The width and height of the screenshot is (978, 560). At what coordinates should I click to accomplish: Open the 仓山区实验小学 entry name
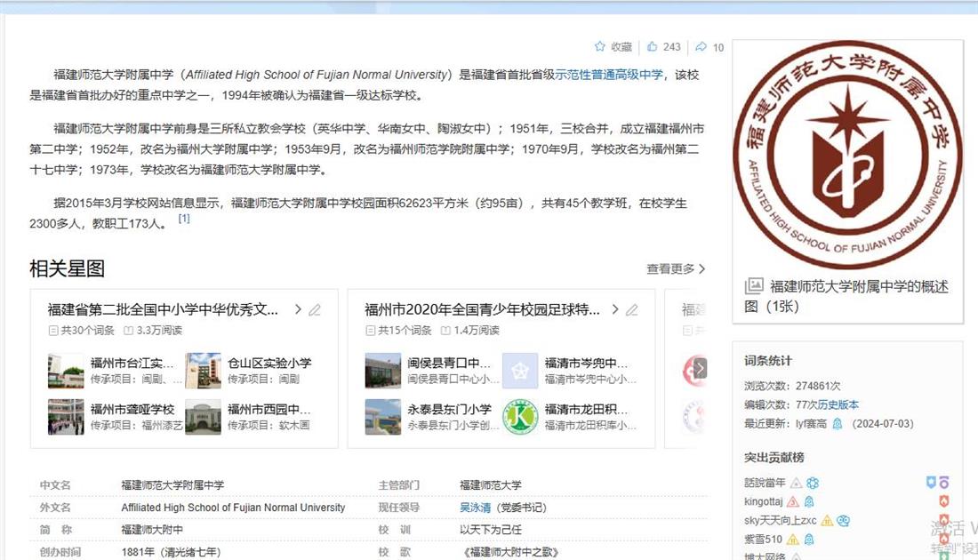(269, 363)
